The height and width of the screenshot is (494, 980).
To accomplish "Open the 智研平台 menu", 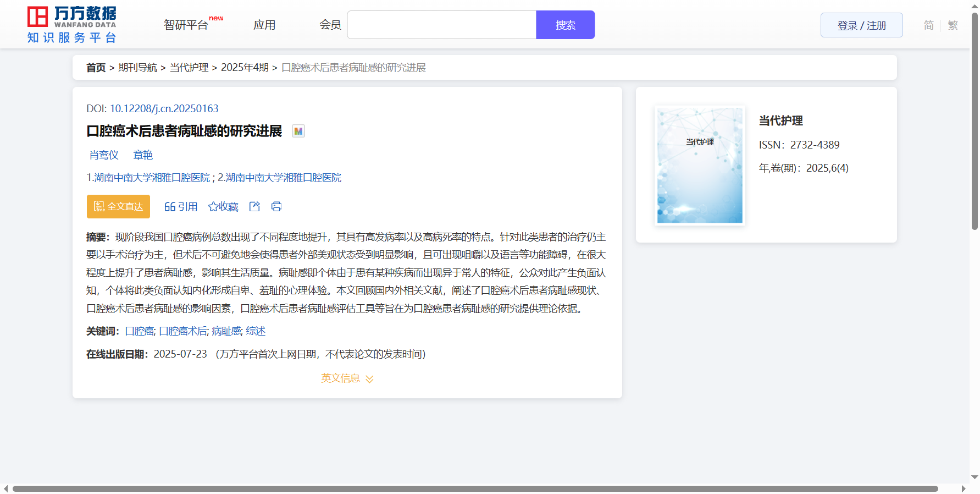I will 186,25.
